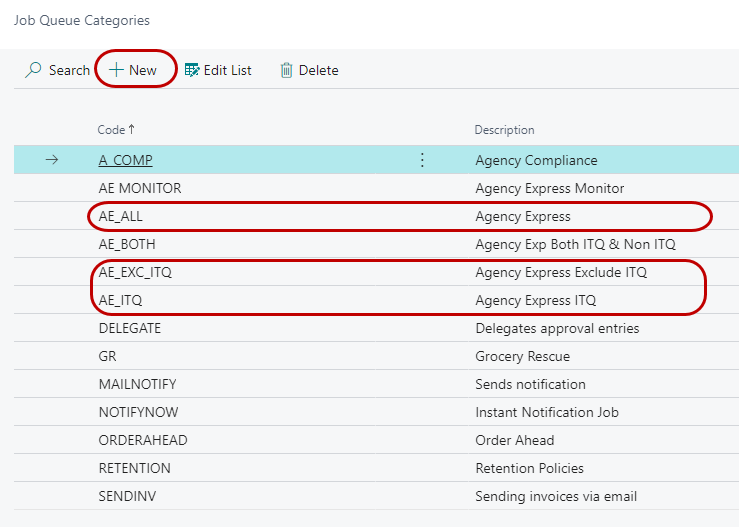Click the New plus icon

point(116,70)
